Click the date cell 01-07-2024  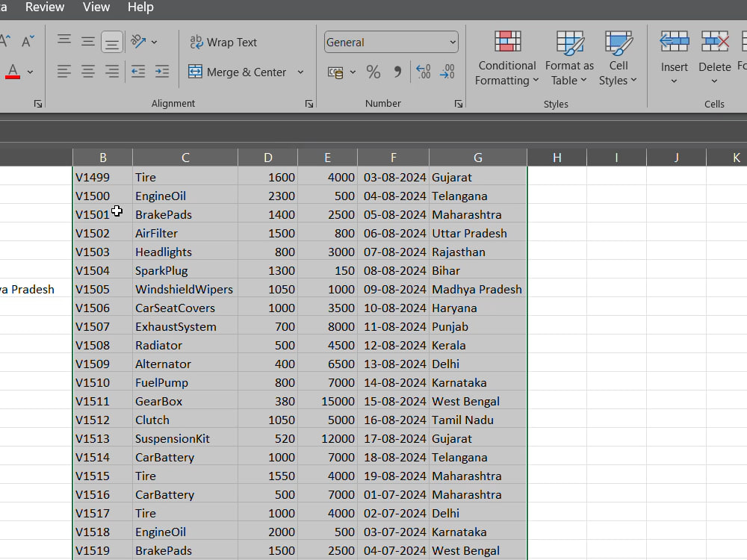[393, 494]
